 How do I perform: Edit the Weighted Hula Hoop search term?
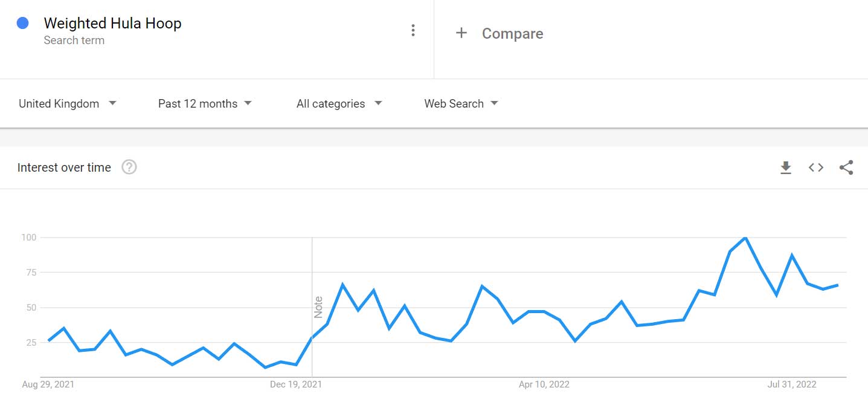[113, 24]
